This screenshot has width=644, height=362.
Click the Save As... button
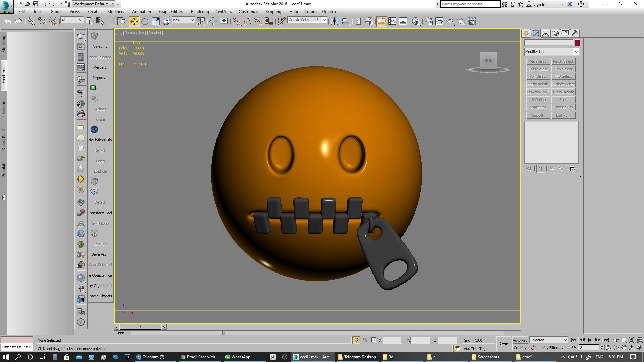100,254
